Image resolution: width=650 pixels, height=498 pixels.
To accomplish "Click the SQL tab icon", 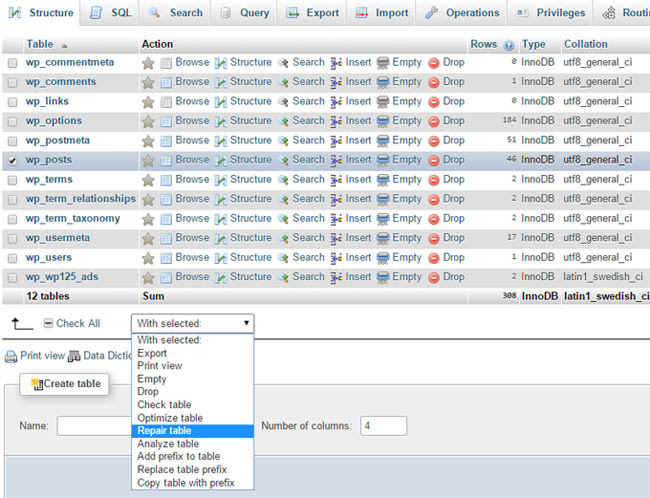I will pyautogui.click(x=96, y=13).
